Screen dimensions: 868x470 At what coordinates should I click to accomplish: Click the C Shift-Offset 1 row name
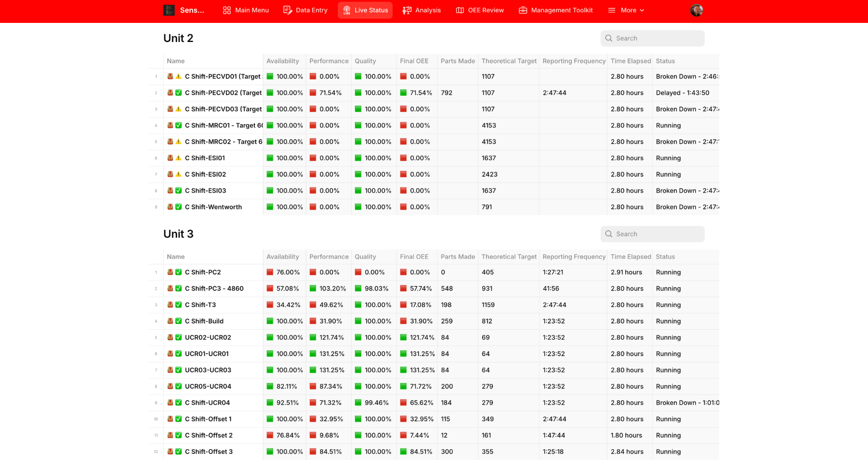coord(208,419)
